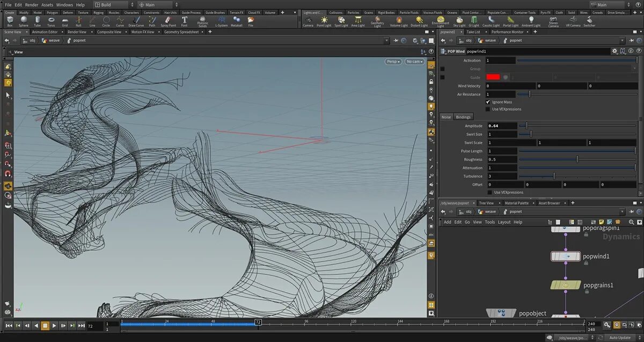Open the No cam camera dropdown
The height and width of the screenshot is (342, 644).
[414, 62]
